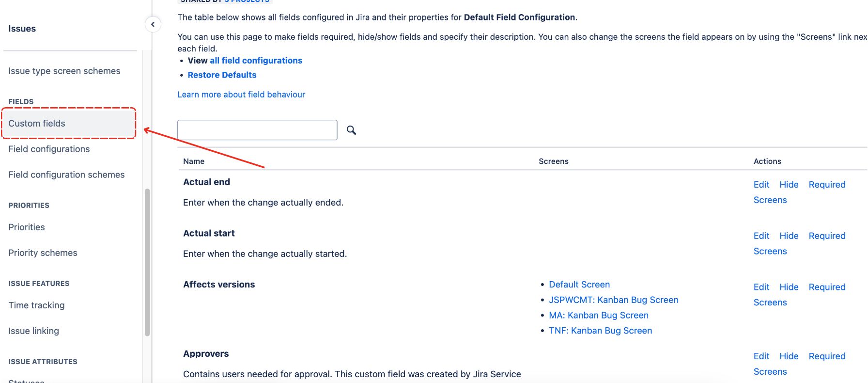This screenshot has width=868, height=383.
Task: Open Priority schemes
Action: pos(42,253)
